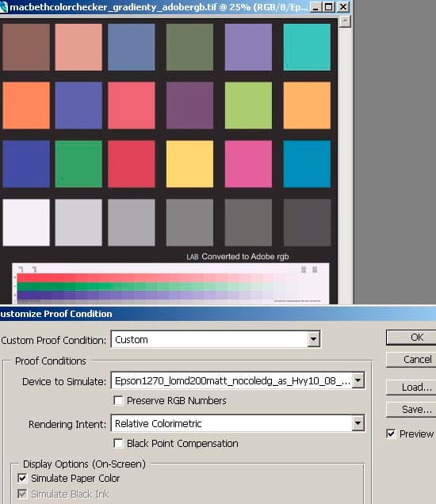Open the Custom Proof Condition dropdown
The image size is (436, 504).
tap(313, 339)
